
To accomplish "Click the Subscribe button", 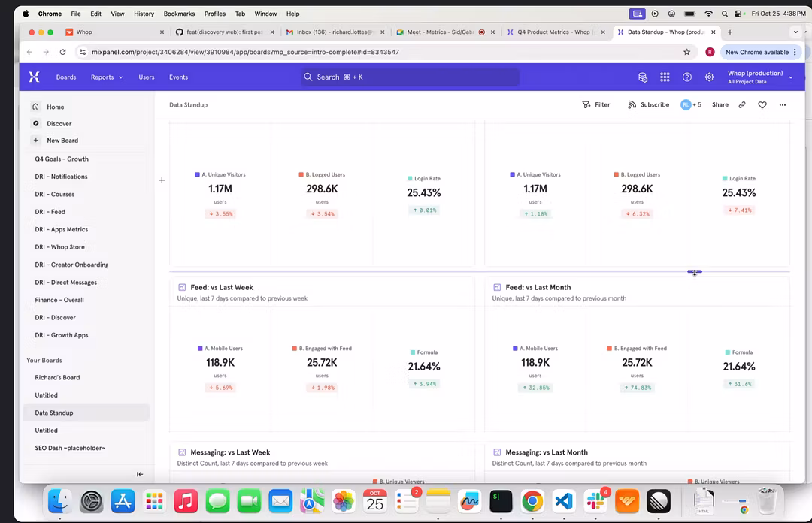I will pos(648,105).
